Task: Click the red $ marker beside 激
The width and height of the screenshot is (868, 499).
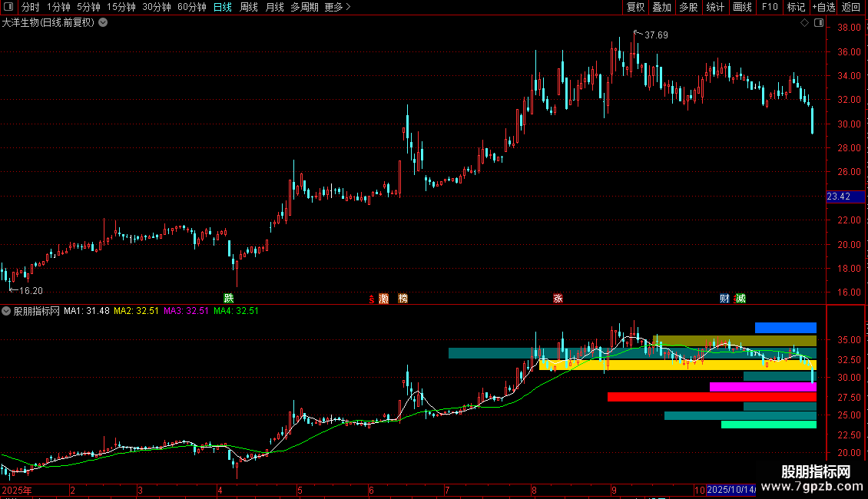Action: pos(372,299)
